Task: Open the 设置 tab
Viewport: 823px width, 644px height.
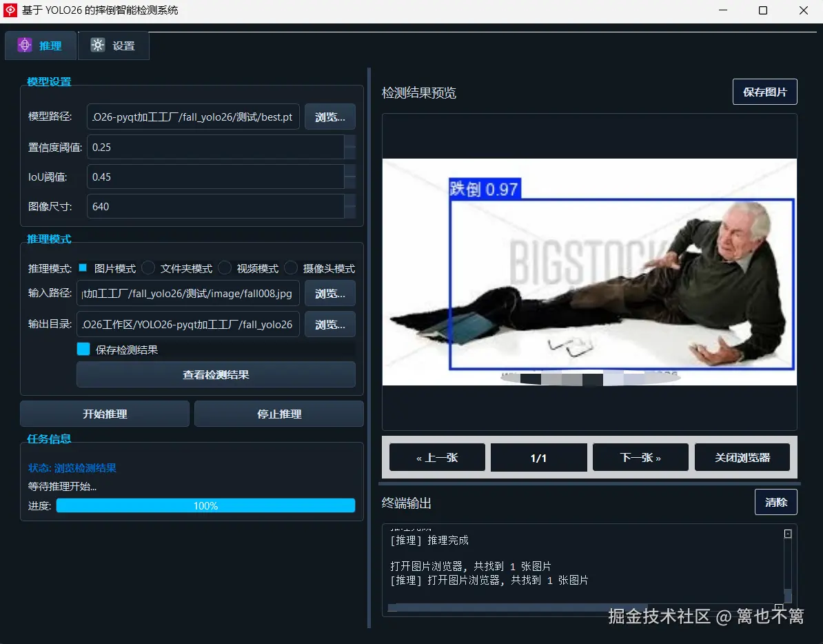Action: (113, 45)
